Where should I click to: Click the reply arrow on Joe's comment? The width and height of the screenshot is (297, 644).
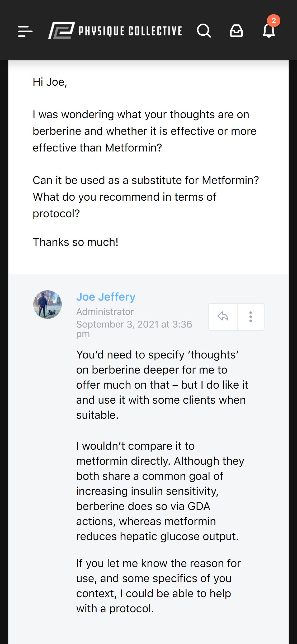223,316
